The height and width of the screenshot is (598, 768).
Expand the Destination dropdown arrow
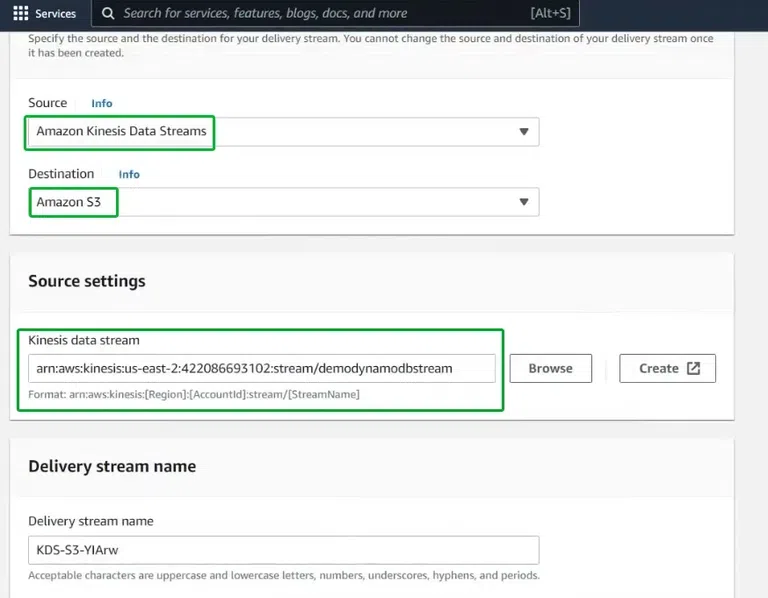(524, 202)
